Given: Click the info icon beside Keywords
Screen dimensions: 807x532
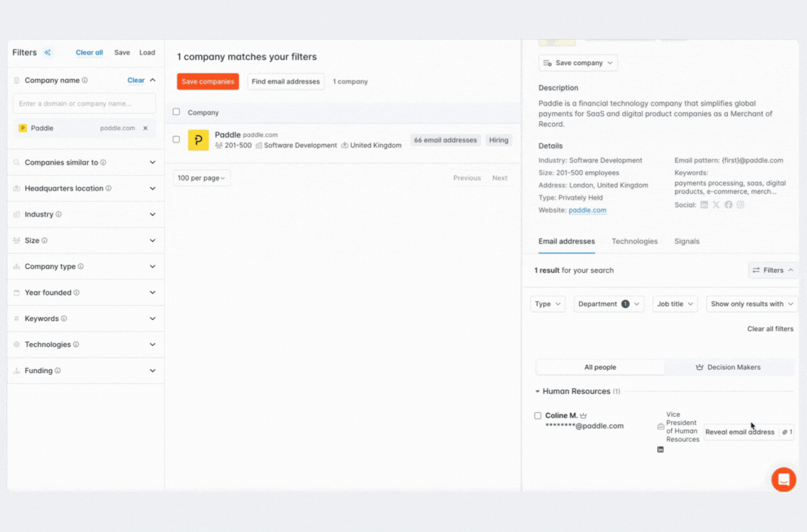Looking at the screenshot, I should point(64,318).
